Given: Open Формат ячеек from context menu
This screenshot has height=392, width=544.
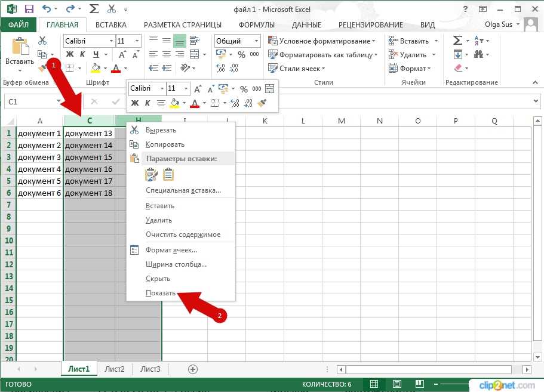Looking at the screenshot, I should pos(181,250).
